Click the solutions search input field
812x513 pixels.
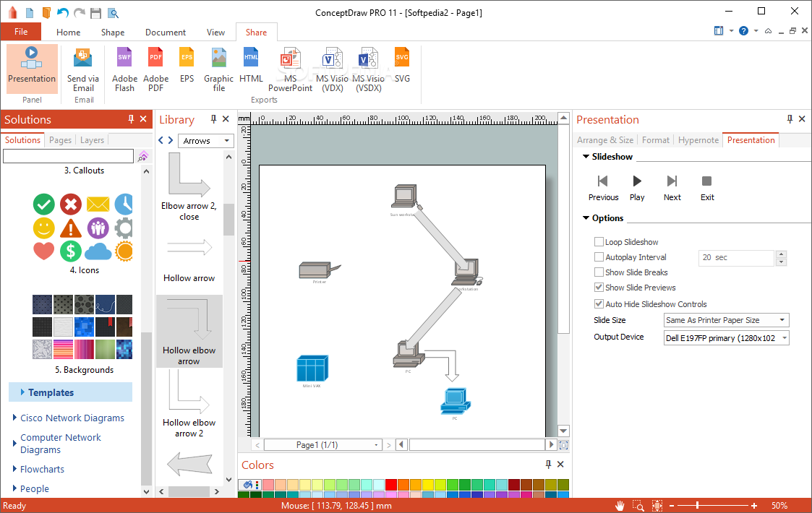[x=69, y=156]
